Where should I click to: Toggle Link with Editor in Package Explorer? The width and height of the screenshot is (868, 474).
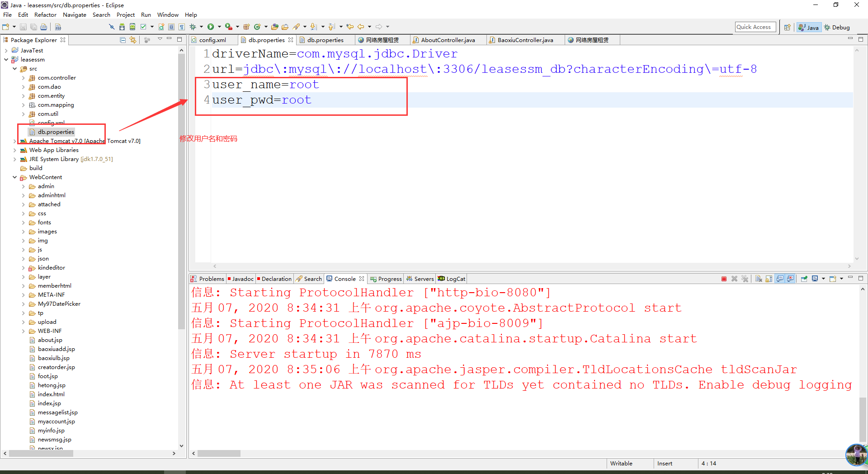coord(133,40)
